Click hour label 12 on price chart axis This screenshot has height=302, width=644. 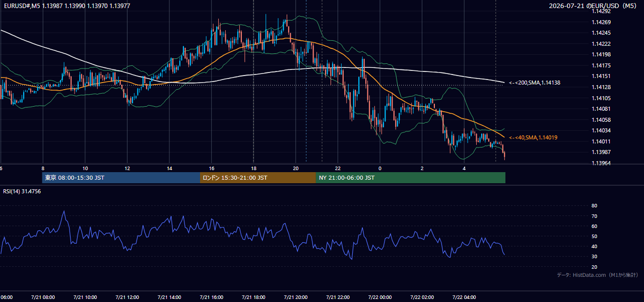click(127, 169)
